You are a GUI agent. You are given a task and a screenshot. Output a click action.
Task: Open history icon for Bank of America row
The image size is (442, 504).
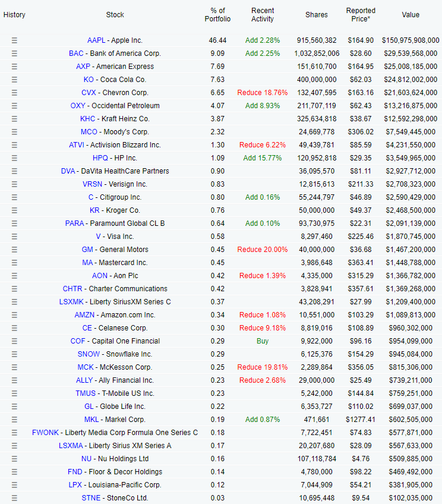point(14,53)
